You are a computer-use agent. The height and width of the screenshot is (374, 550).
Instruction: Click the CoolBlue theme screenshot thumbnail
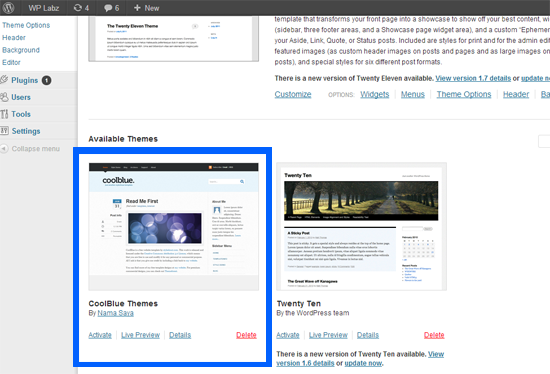coord(174,226)
